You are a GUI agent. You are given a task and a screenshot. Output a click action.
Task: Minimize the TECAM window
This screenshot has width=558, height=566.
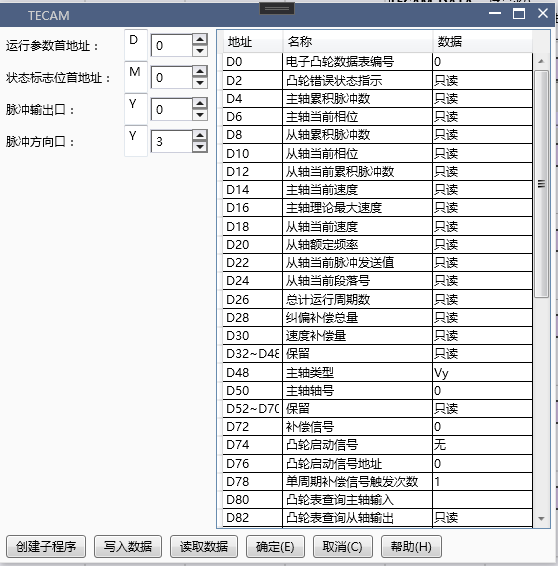495,14
